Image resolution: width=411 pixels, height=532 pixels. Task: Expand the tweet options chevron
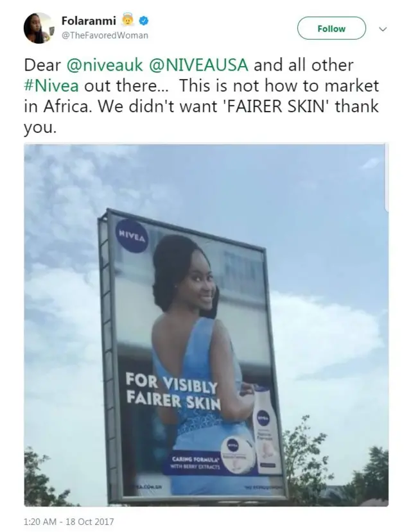383,29
